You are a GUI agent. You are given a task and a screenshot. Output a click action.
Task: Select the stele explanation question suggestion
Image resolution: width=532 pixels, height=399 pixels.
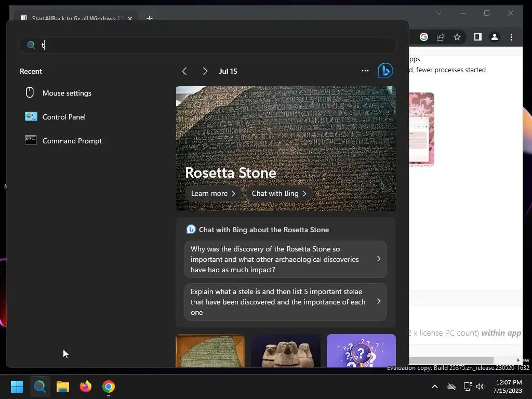[x=286, y=302]
